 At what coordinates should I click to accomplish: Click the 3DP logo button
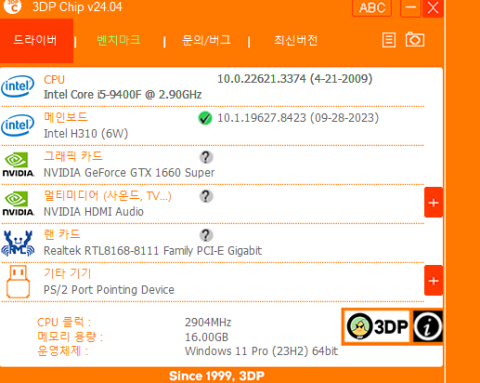pos(377,326)
